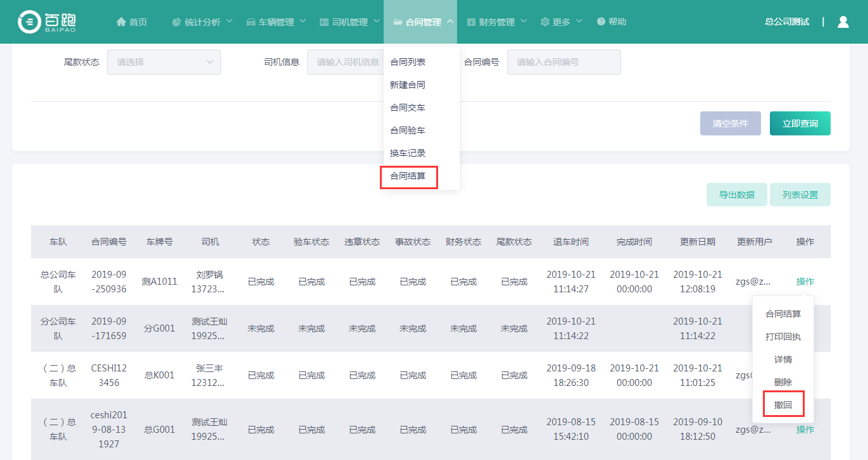Open 操作 link for contract 2019-09-250936

pos(805,282)
